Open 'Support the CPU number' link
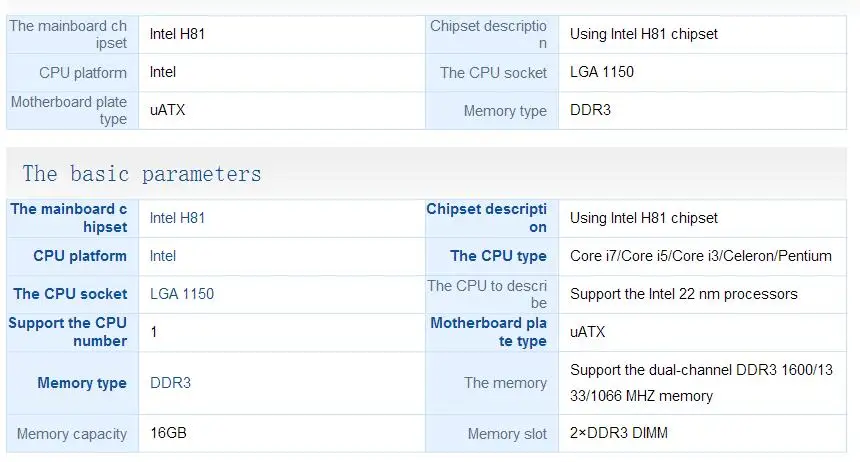Screen dimensions: 860x462 point(67,332)
